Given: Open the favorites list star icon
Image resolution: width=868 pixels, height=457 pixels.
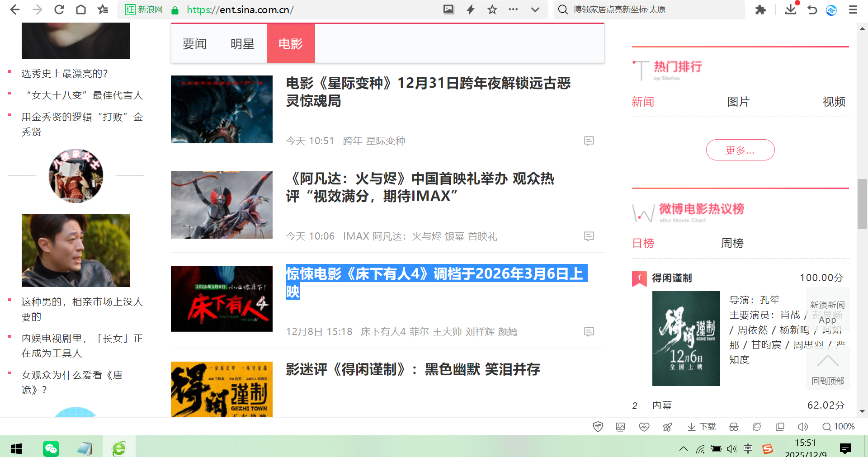Looking at the screenshot, I should coord(103,9).
